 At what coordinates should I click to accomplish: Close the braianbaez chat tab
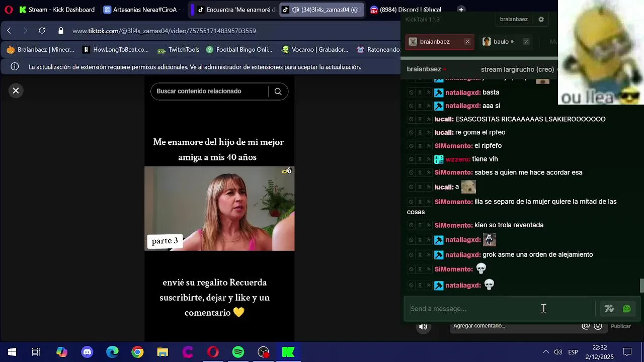click(x=467, y=42)
